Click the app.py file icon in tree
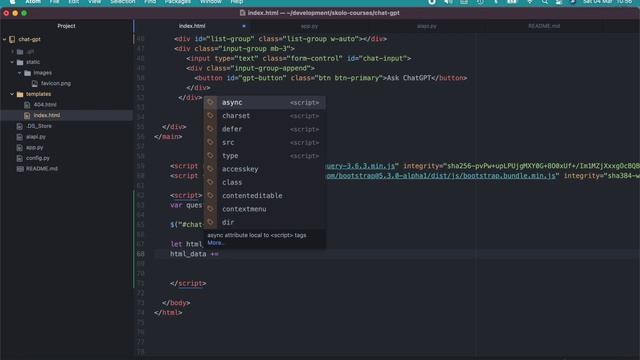The width and height of the screenshot is (640, 360). coord(20,147)
